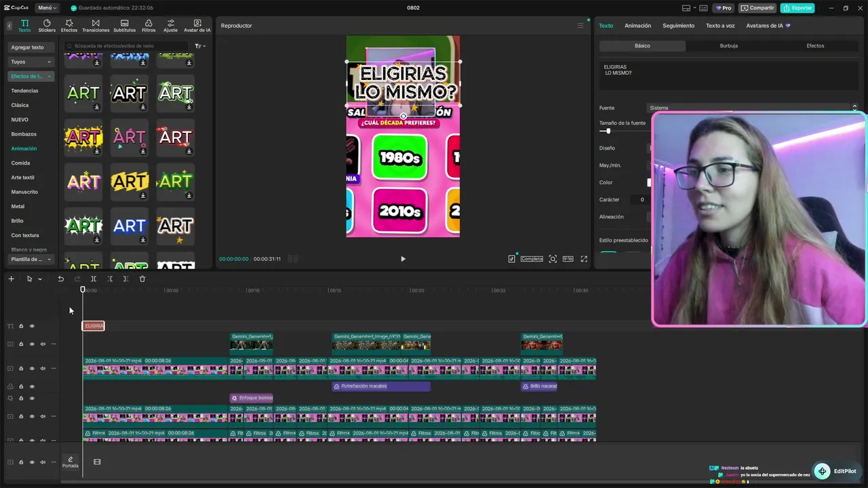Select the Bombazos text effect category
868x488 pixels.
coord(24,134)
